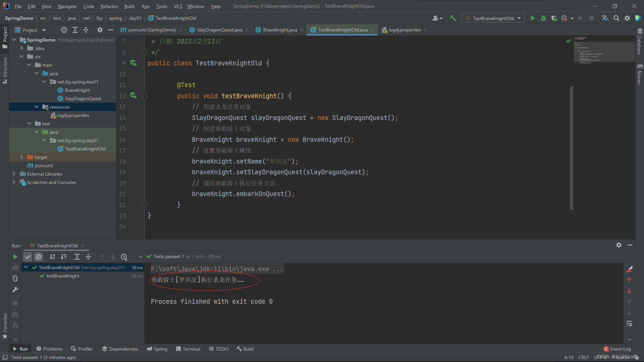Toggle the Structure tool window
The image size is (644, 362).
(5, 70)
